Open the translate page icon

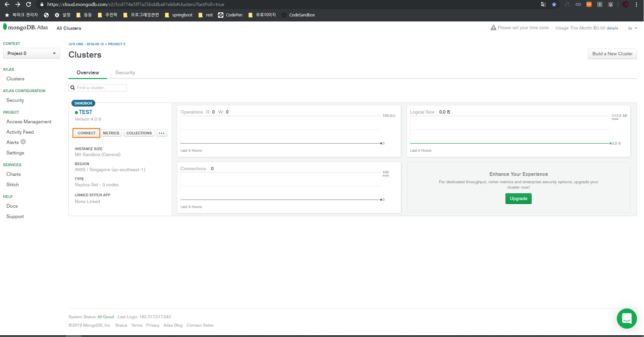(543, 4)
